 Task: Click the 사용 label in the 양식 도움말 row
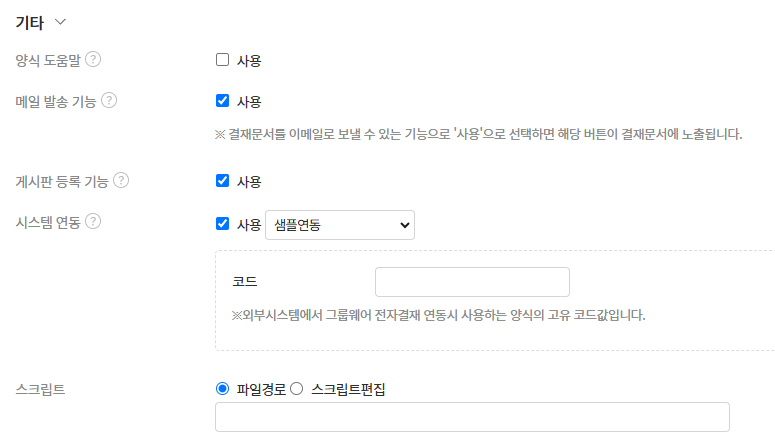coord(249,60)
